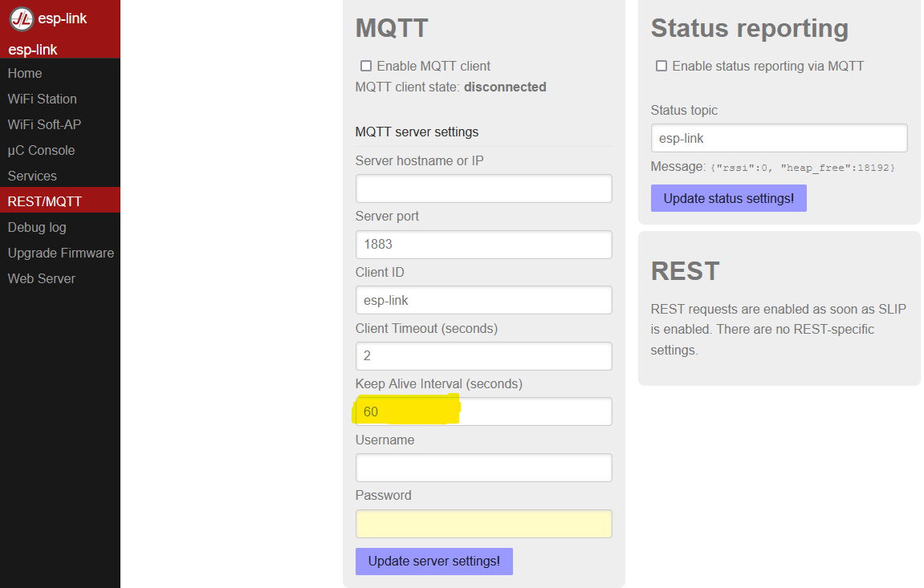Click the esp-link JL logo icon

tap(21, 18)
